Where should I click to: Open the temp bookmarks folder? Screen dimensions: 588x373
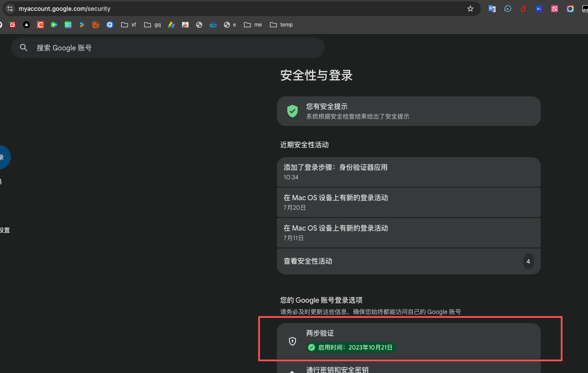281,25
